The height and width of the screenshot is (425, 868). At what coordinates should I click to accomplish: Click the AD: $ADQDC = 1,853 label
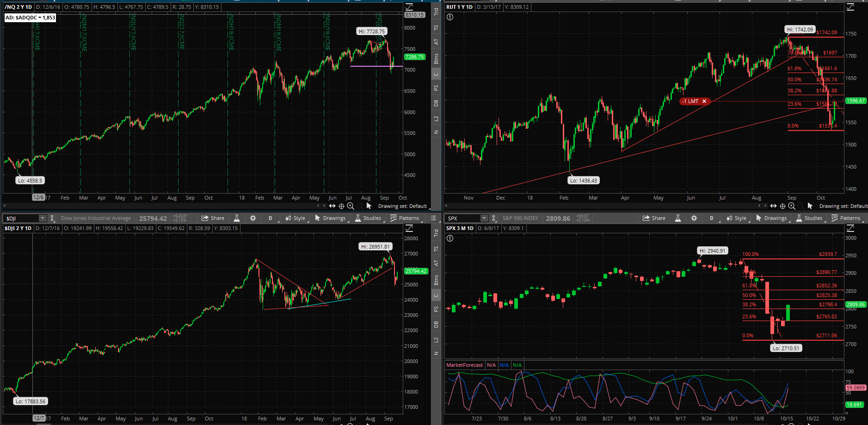(30, 18)
